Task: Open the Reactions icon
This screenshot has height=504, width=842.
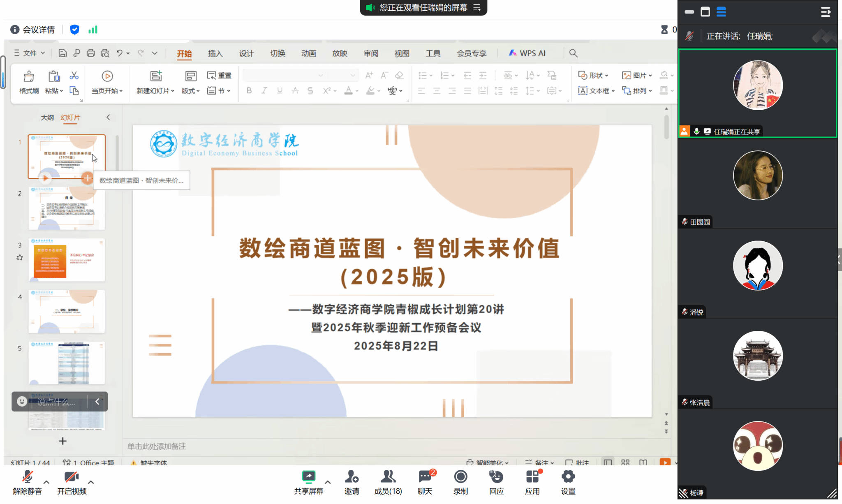Action: point(496,477)
